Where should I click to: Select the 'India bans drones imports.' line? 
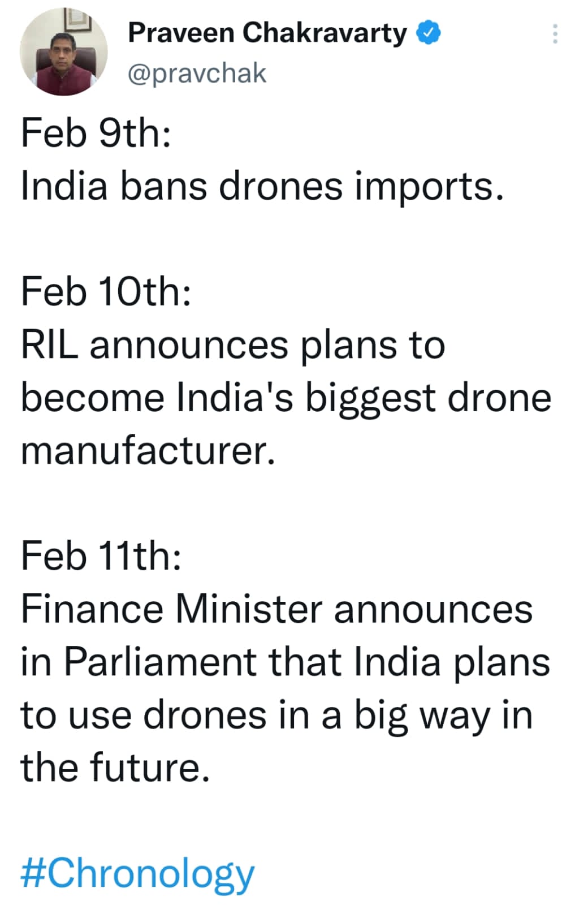(262, 186)
